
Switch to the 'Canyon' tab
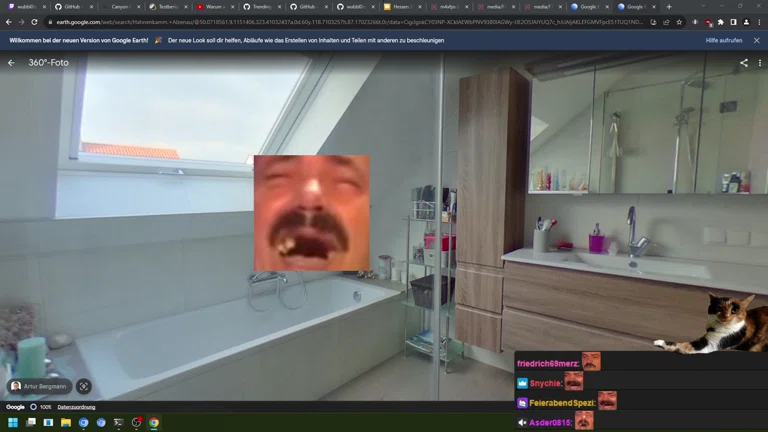[120, 7]
